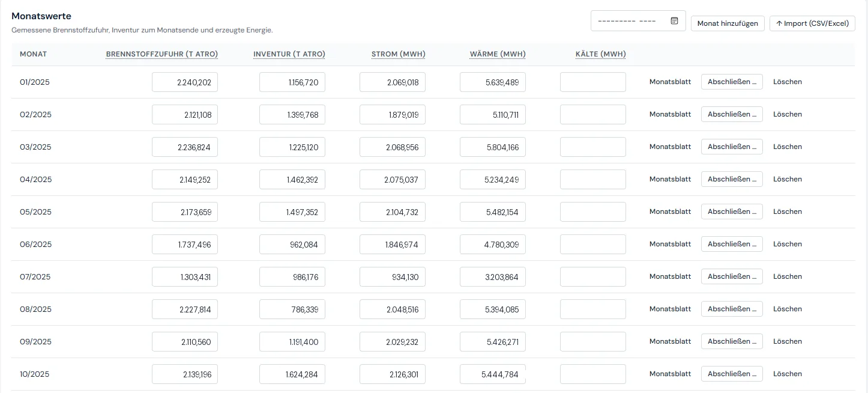Click the Monat hinzufügen button
The image size is (868, 393).
pos(728,23)
